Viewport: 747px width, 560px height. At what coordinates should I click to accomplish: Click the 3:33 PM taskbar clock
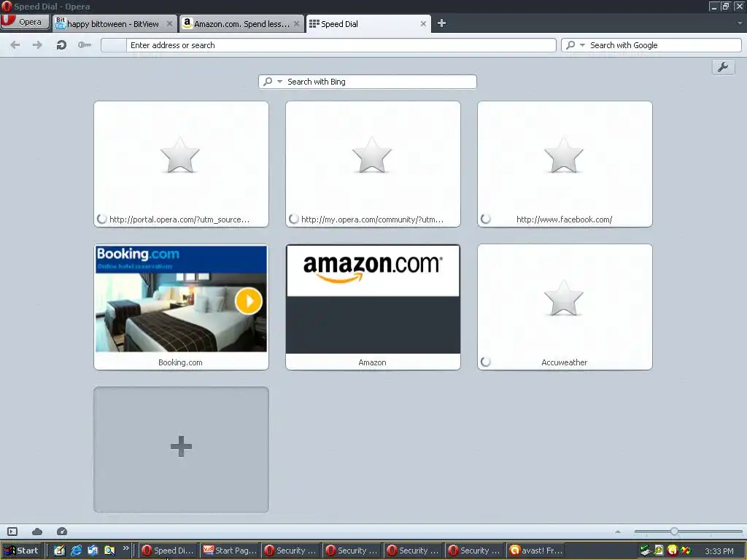click(719, 551)
